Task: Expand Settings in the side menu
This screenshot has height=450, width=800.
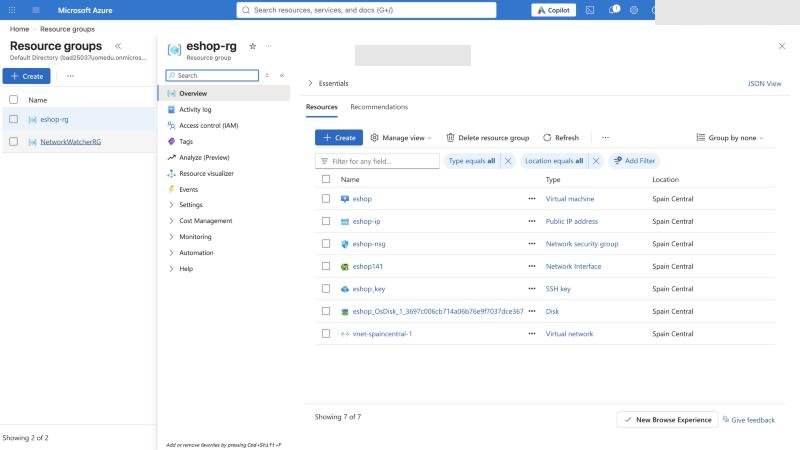Action: pyautogui.click(x=171, y=205)
